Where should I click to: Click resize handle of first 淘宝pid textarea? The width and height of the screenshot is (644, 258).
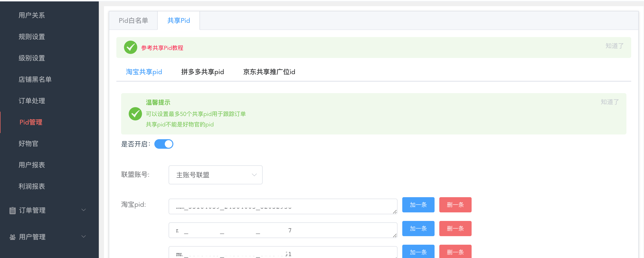click(x=394, y=211)
